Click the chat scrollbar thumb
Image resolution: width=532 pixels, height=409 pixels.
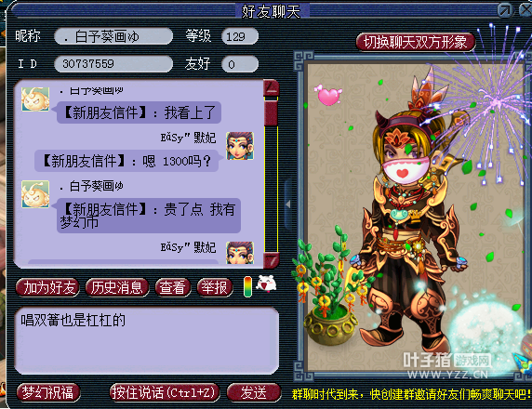(x=271, y=112)
